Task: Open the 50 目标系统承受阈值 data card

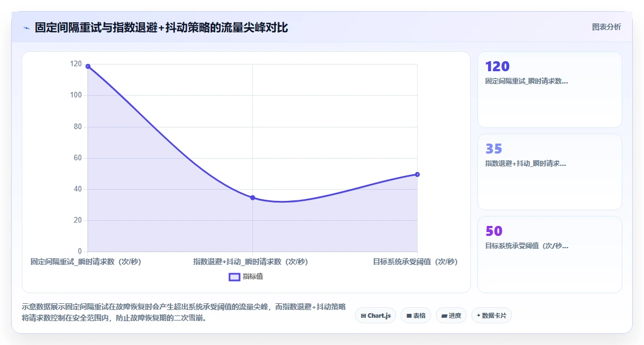Action: point(549,254)
